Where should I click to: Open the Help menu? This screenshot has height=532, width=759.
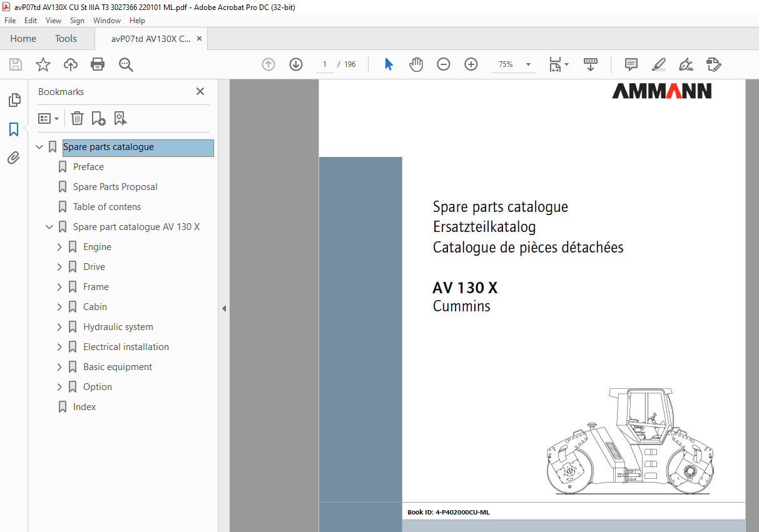(x=137, y=21)
